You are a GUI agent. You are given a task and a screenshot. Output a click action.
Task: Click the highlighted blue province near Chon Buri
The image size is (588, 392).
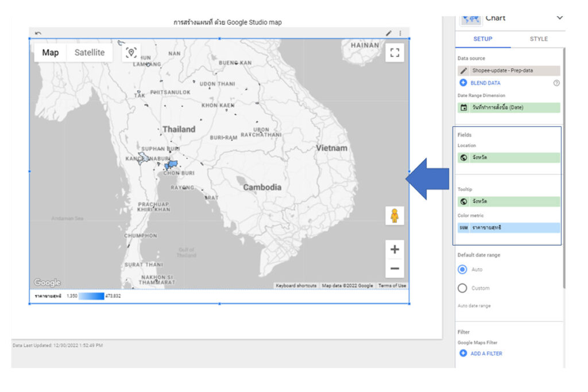click(172, 164)
